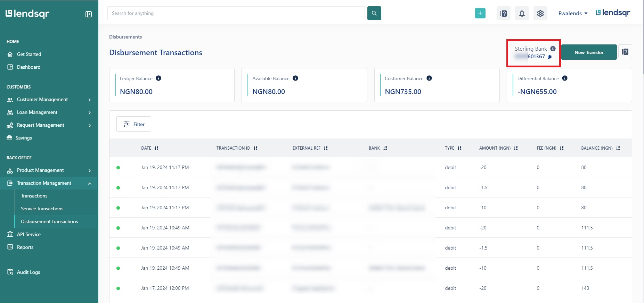Open the Ewalends account dropdown
This screenshot has width=644, height=303.
(573, 14)
